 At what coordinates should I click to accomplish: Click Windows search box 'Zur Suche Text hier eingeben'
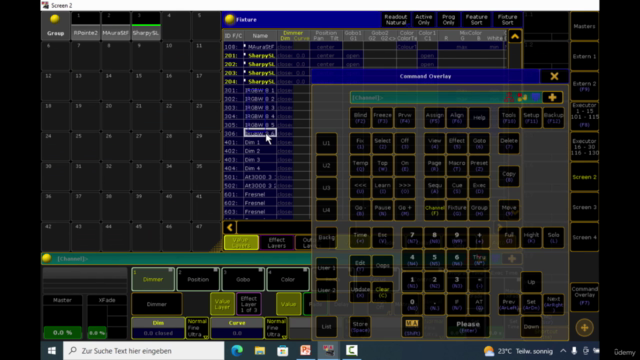point(144,351)
